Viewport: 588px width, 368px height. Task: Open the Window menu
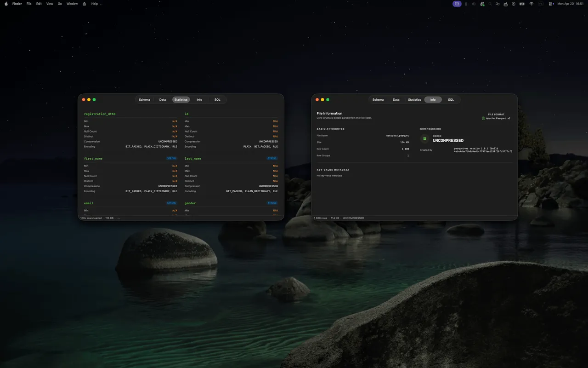click(72, 4)
